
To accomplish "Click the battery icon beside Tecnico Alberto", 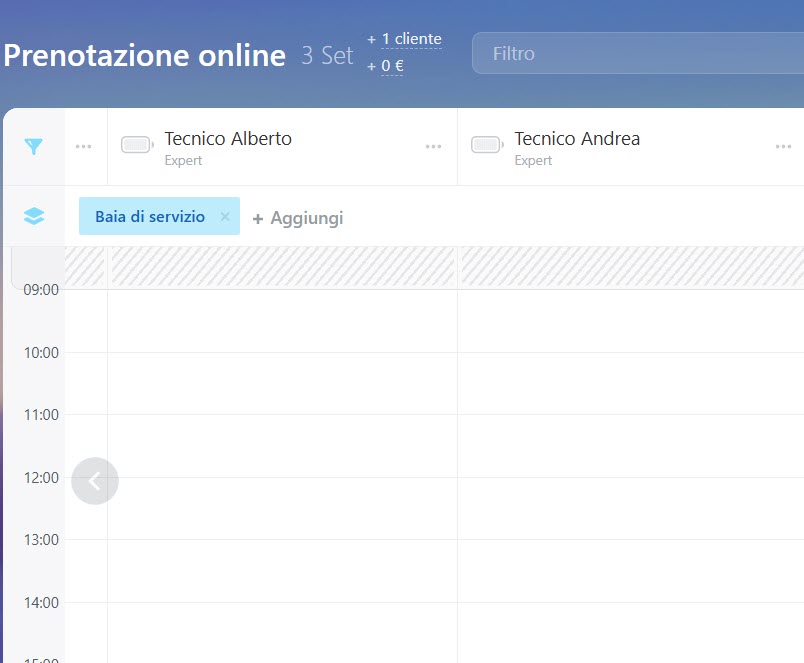I will [x=137, y=146].
